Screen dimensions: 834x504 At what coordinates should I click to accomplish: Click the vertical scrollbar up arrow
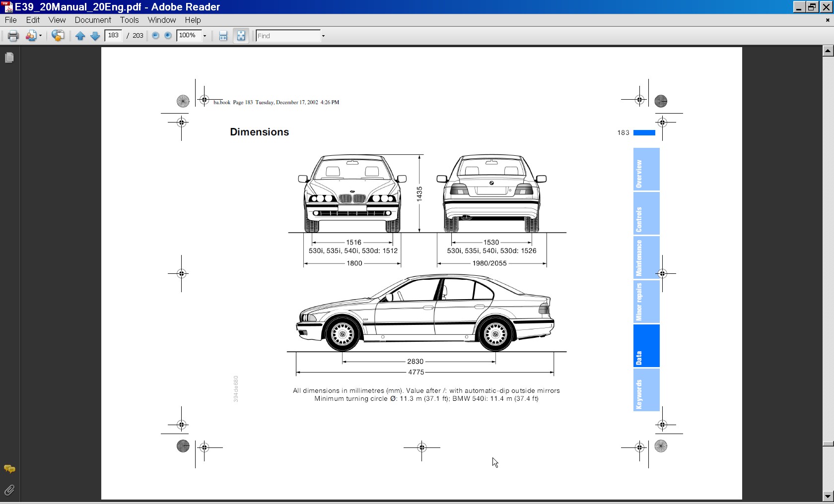click(x=828, y=51)
